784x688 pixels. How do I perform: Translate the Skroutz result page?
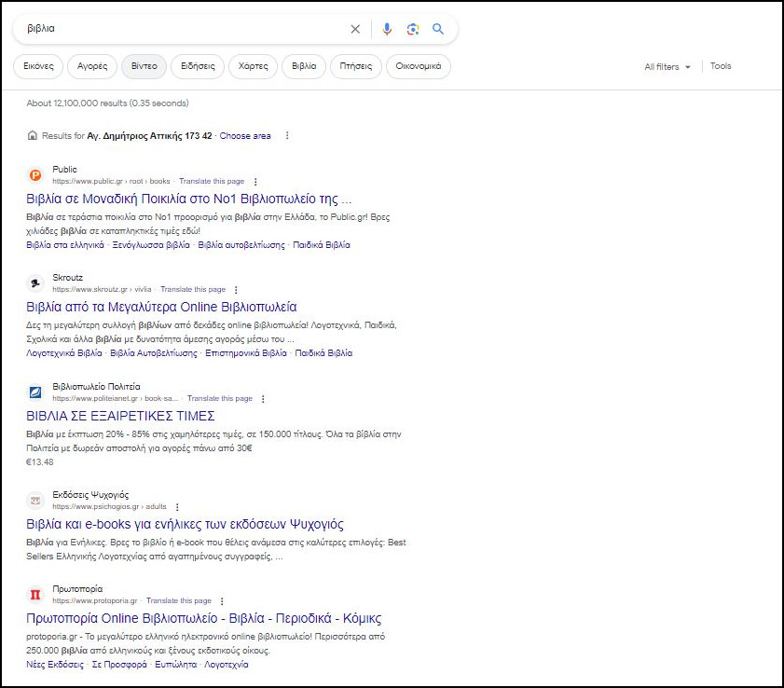pos(193,289)
